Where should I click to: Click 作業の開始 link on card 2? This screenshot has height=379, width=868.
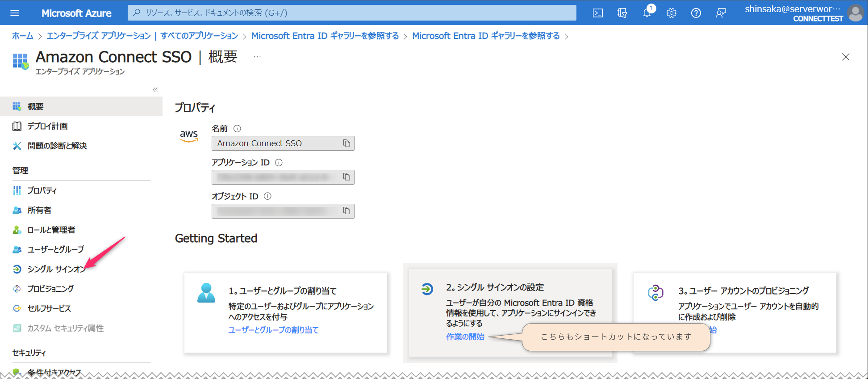(465, 337)
